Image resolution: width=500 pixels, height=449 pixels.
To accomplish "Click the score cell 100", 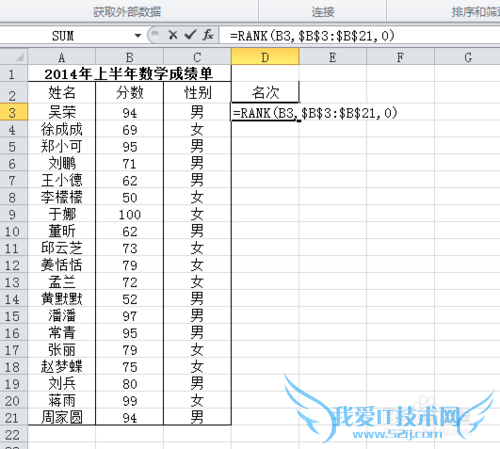I will tap(130, 214).
